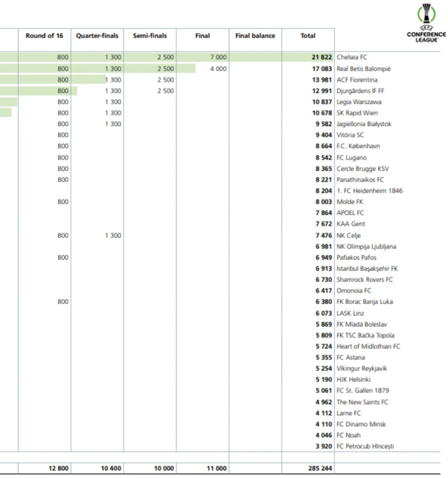Click the Shamrock Rovers FC team name
This screenshot has width=448, height=478.
364,280
